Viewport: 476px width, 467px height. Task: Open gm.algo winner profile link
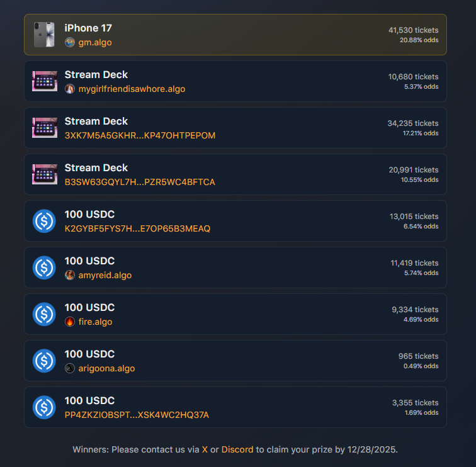coord(95,42)
